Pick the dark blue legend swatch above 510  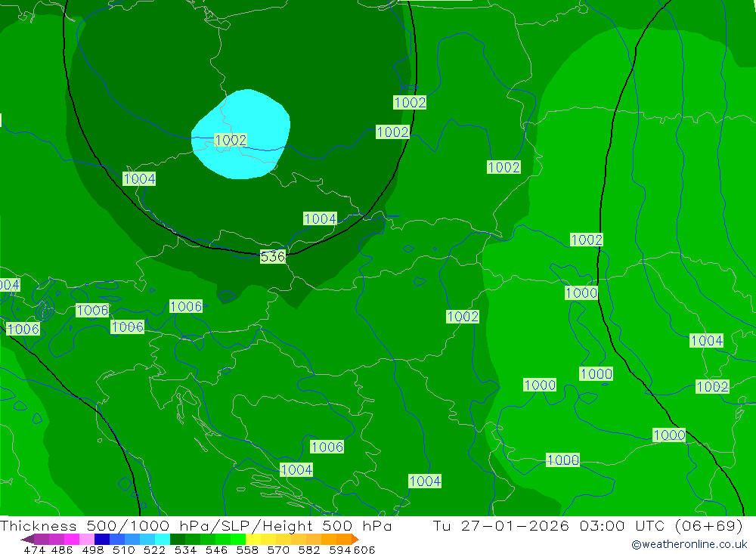click(x=102, y=539)
